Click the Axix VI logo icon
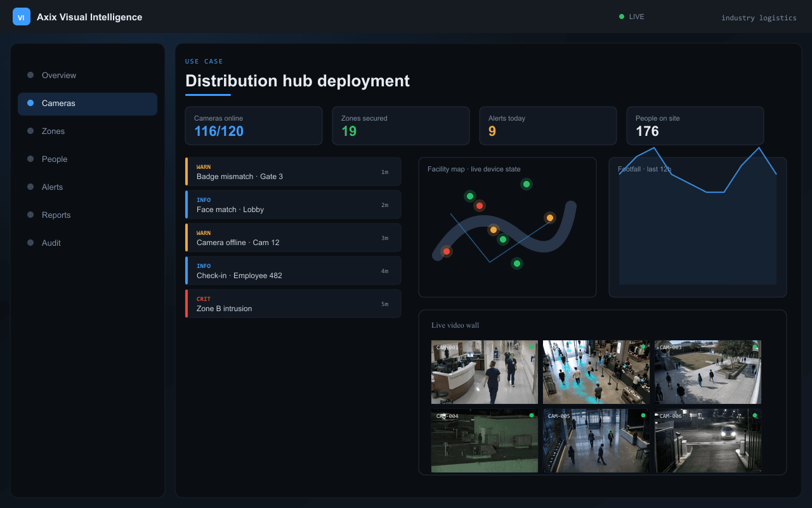The height and width of the screenshot is (508, 812). click(22, 17)
